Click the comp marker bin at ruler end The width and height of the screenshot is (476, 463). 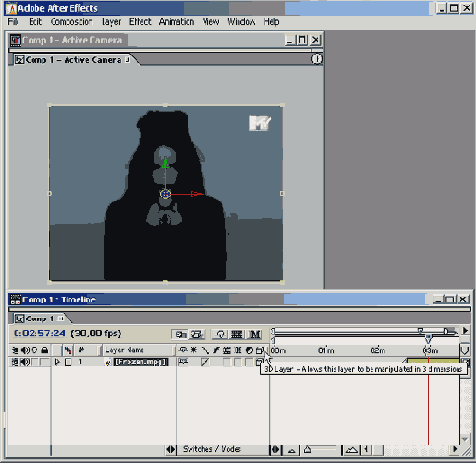click(x=465, y=350)
